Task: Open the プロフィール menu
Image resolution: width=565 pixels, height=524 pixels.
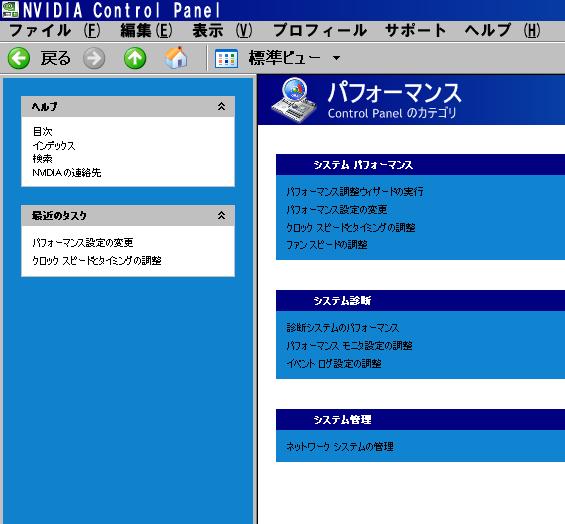Action: click(320, 31)
